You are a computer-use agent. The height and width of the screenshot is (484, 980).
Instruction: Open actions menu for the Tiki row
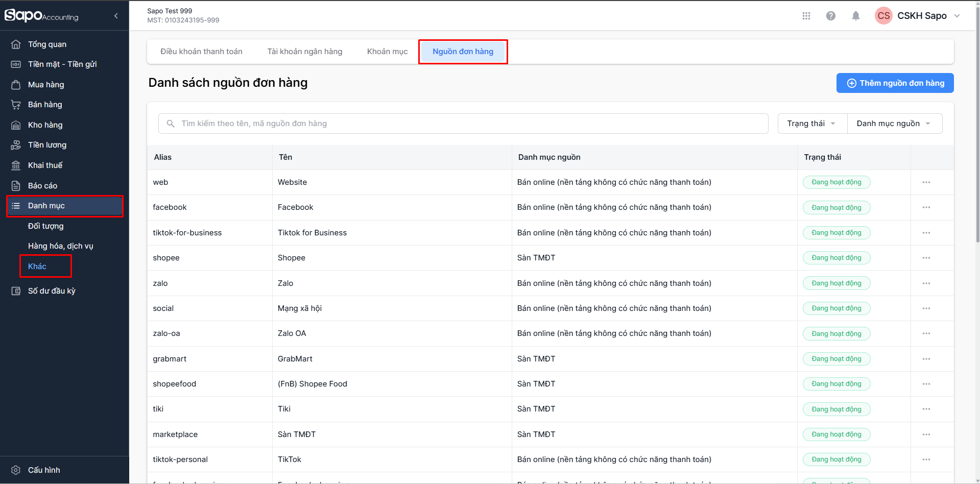[926, 409]
